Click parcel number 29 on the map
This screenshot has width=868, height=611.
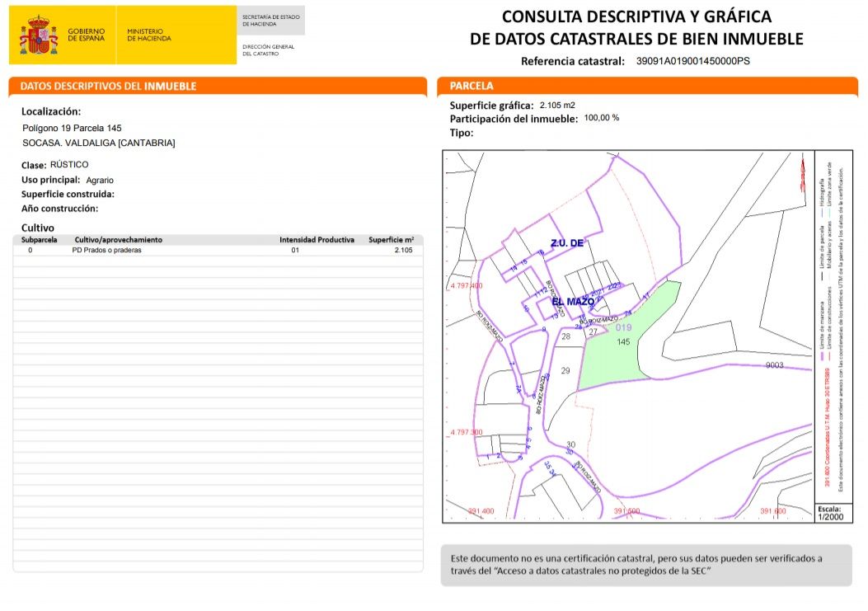(565, 370)
